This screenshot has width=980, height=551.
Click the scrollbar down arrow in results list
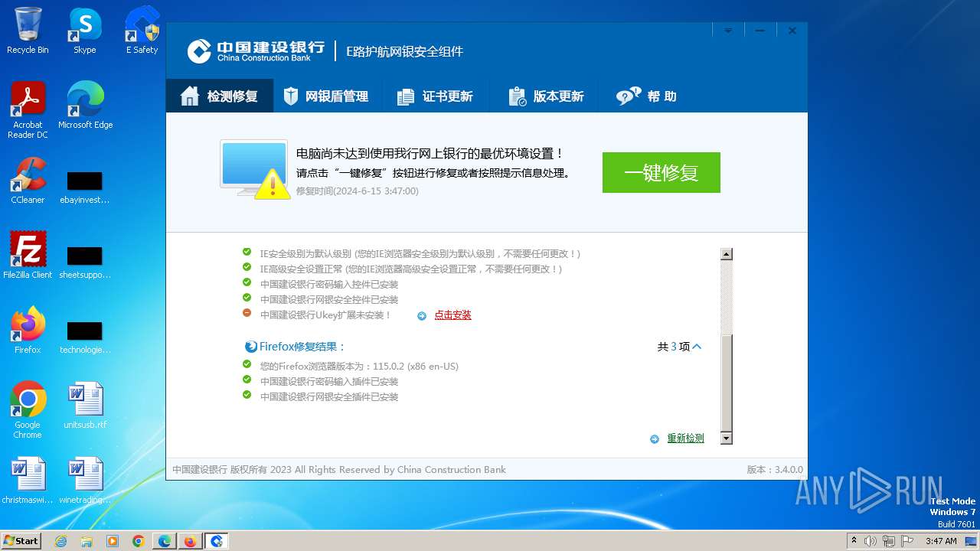(727, 438)
